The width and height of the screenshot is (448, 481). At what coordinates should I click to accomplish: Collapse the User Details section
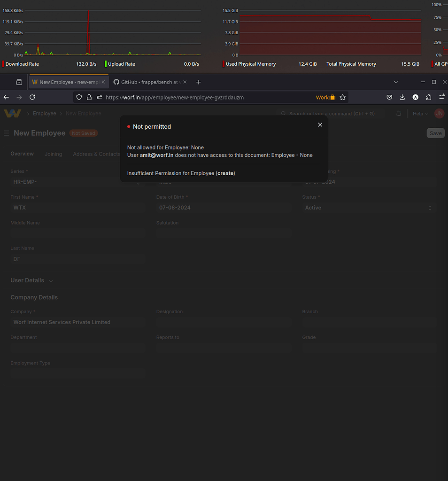coord(50,280)
